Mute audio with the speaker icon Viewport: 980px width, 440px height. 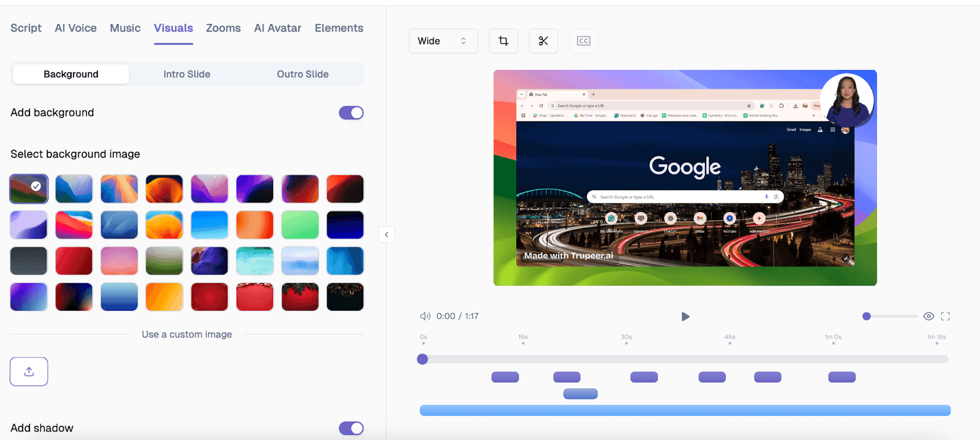(x=425, y=316)
